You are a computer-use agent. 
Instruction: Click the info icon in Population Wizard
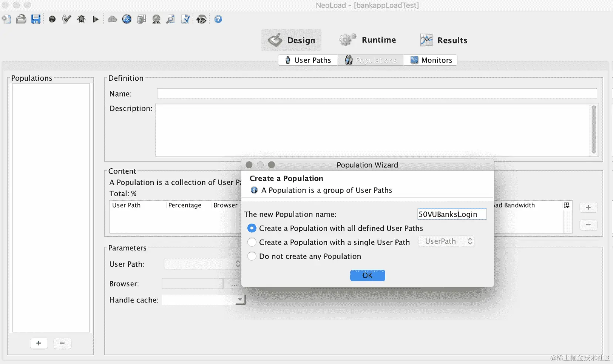[254, 190]
